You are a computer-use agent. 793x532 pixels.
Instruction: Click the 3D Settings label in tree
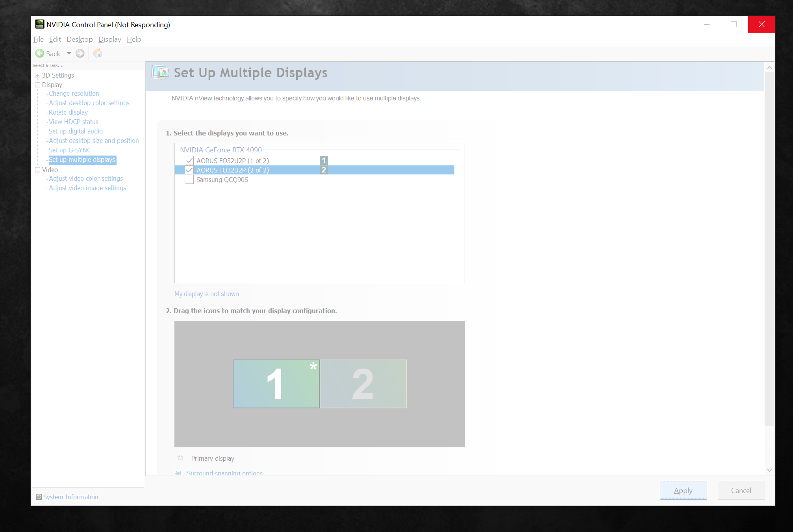click(x=58, y=75)
